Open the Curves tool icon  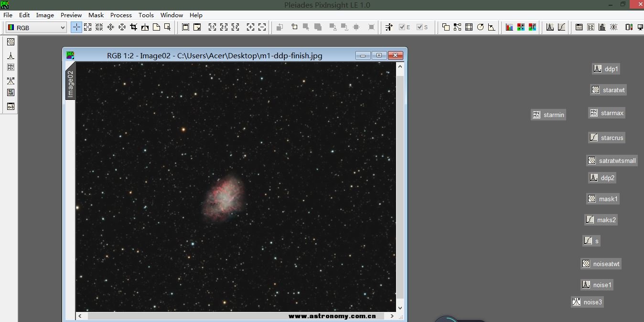[561, 27]
